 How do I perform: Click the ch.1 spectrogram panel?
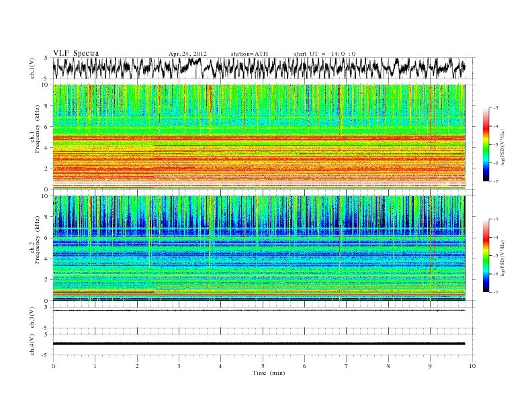pos(259,137)
